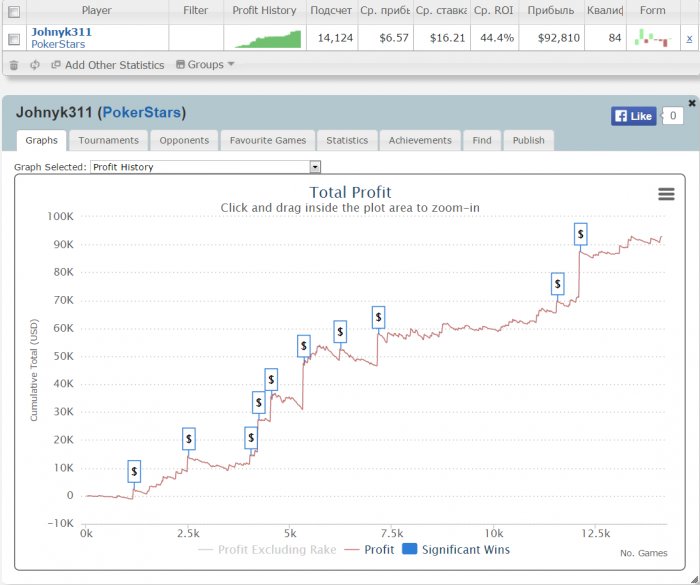Image resolution: width=700 pixels, height=585 pixels.
Task: Open the Johnyk311 player link
Action: pos(61,32)
